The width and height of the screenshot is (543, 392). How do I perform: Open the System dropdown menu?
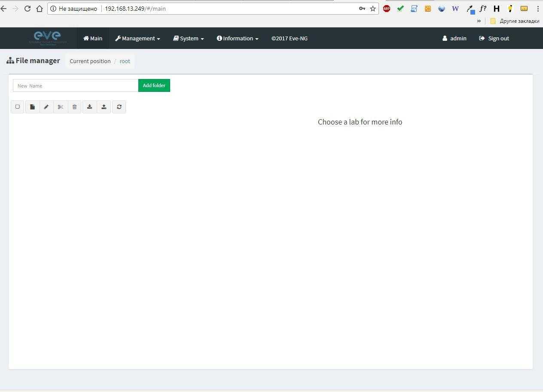(x=189, y=38)
